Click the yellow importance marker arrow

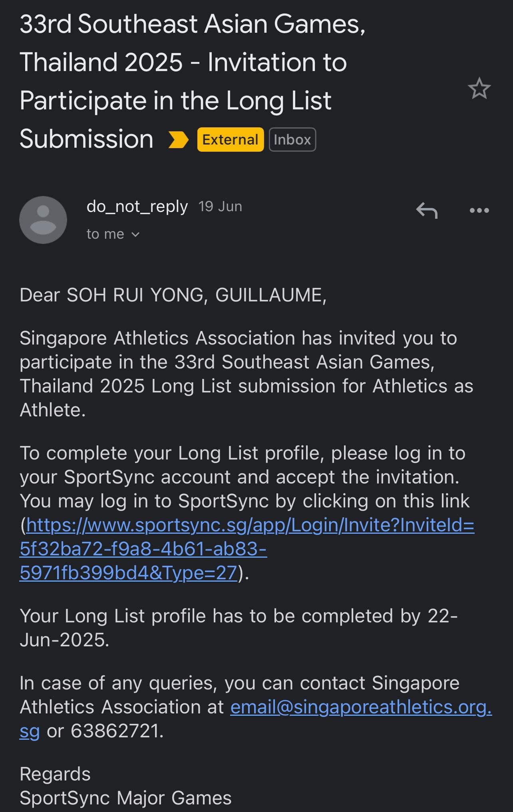point(178,140)
